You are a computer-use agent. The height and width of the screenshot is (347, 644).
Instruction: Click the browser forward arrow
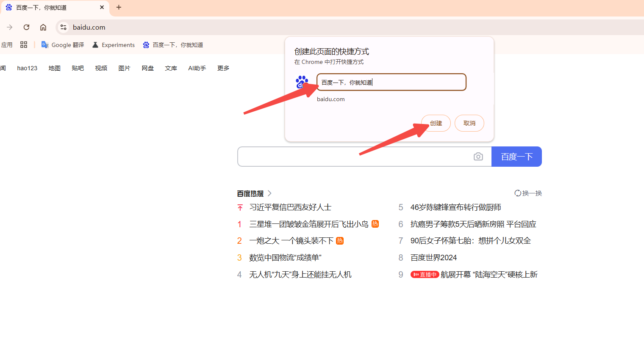tap(10, 27)
